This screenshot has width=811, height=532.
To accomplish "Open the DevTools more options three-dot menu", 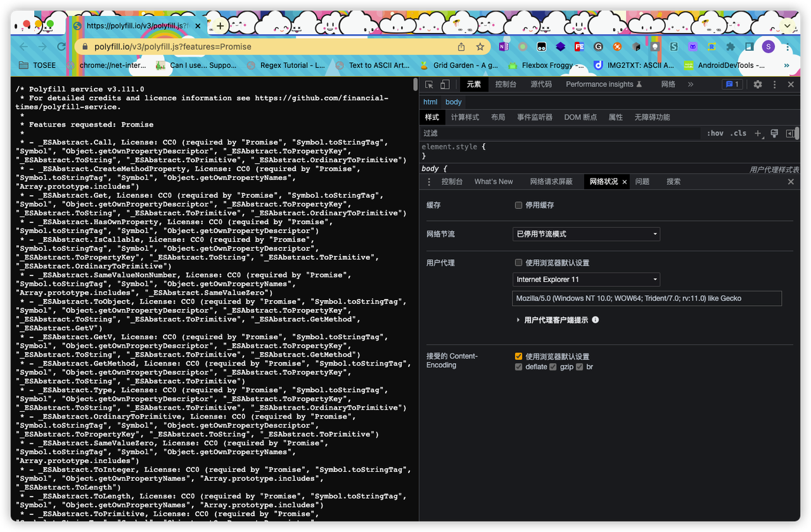I will [774, 84].
